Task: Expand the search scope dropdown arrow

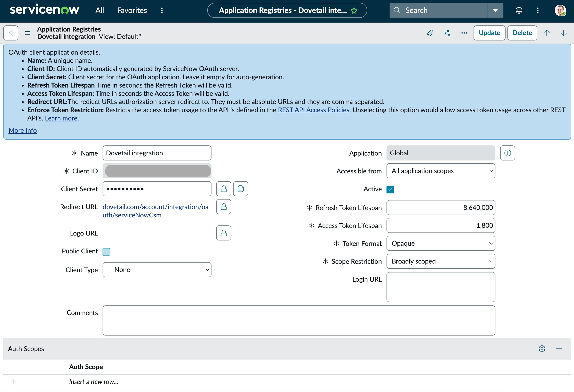Action: 495,10
